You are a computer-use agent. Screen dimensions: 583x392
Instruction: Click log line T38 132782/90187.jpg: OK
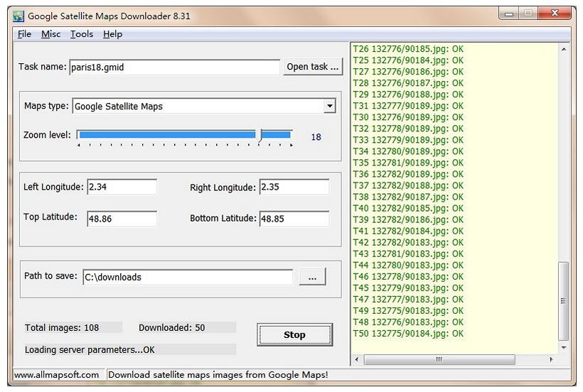click(x=408, y=197)
